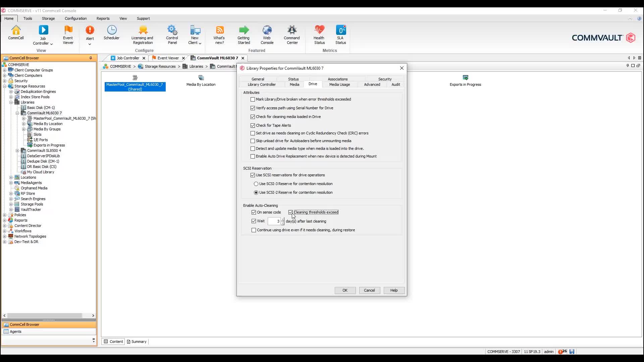Open Licensing and Registration
The height and width of the screenshot is (362, 644).
(142, 34)
